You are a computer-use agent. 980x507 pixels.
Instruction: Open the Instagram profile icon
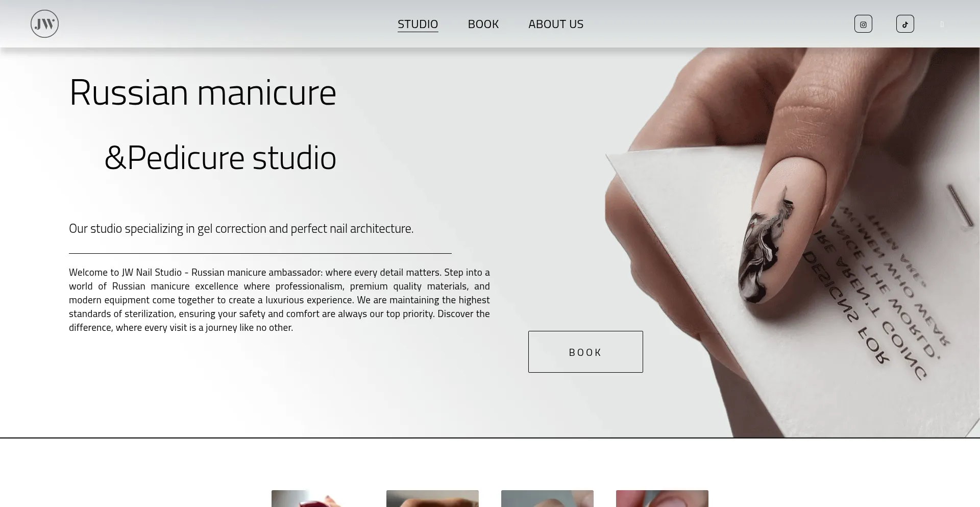[863, 24]
